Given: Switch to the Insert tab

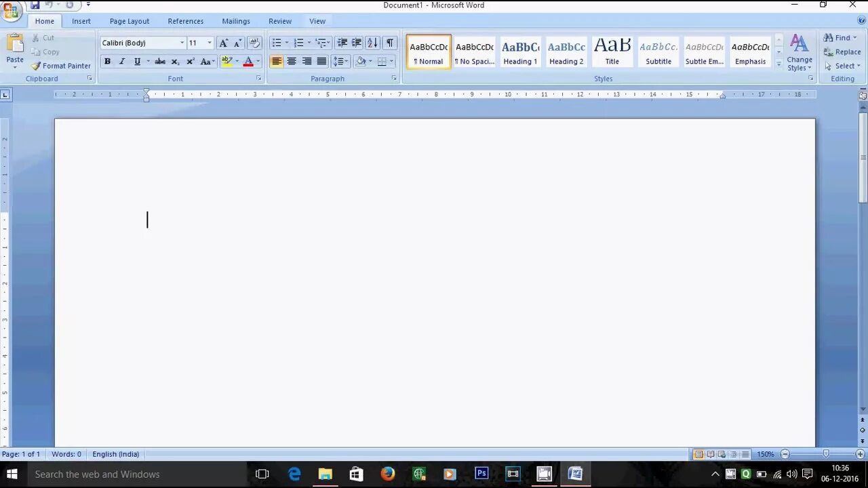Looking at the screenshot, I should (81, 21).
